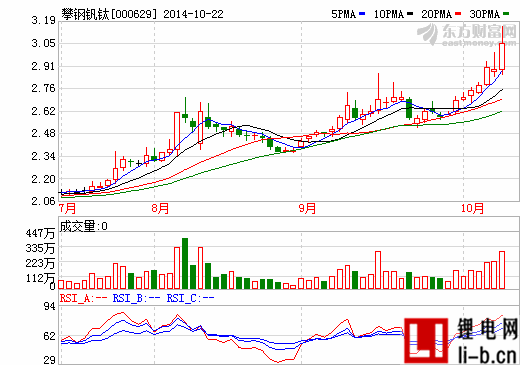Click the 3.19 price axis label
Viewport: 520px width, 365px height.
click(x=43, y=21)
